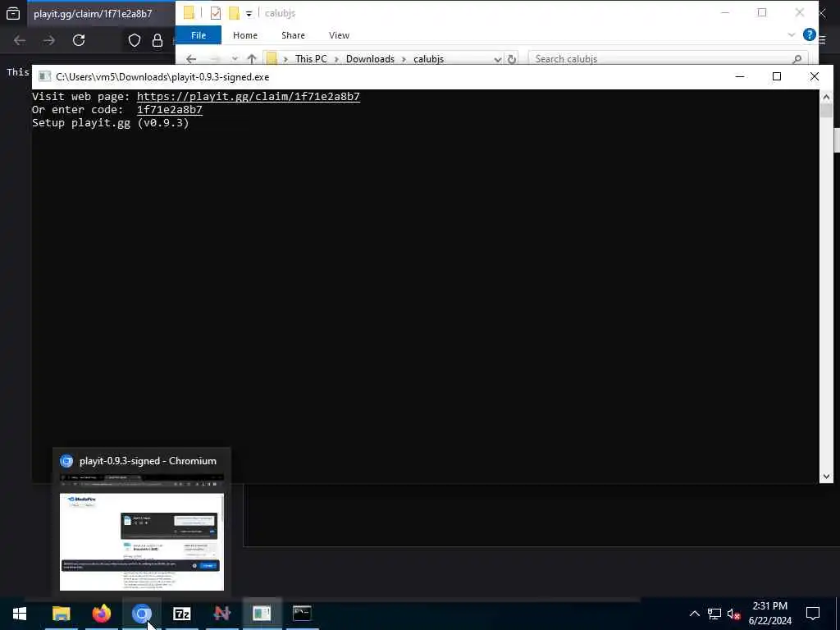
Task: Open Firefox from the taskbar
Action: click(101, 614)
